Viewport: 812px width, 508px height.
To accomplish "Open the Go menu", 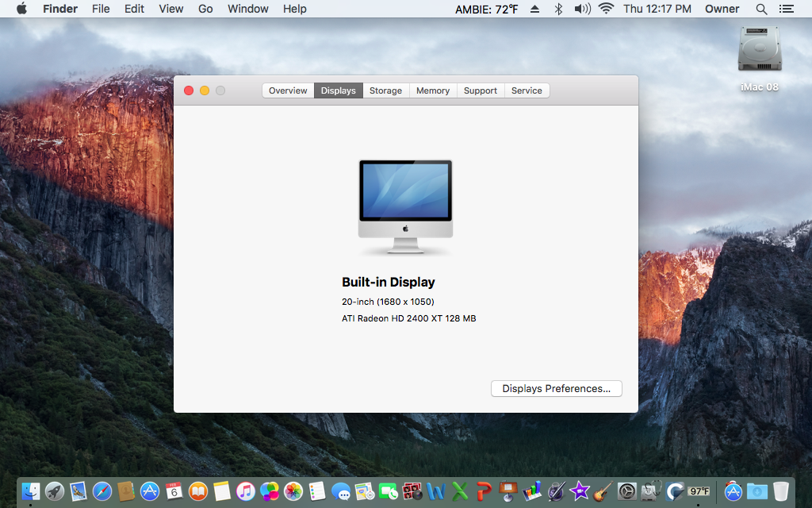I will (205, 9).
